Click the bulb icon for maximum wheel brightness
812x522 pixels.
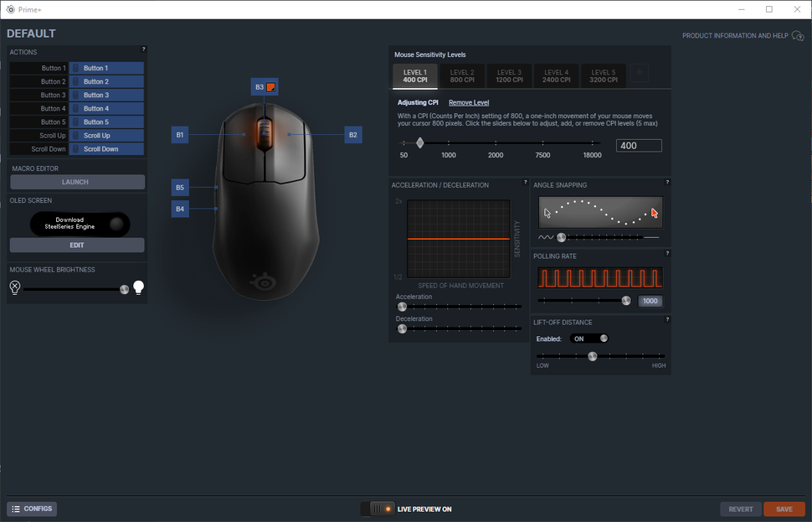pyautogui.click(x=138, y=287)
